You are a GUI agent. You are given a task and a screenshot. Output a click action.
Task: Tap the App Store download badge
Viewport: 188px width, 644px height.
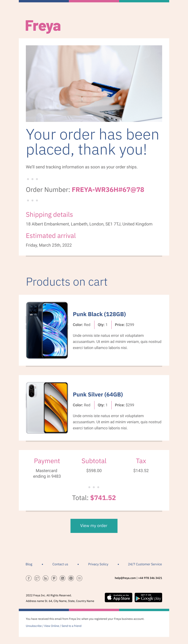[118, 597]
